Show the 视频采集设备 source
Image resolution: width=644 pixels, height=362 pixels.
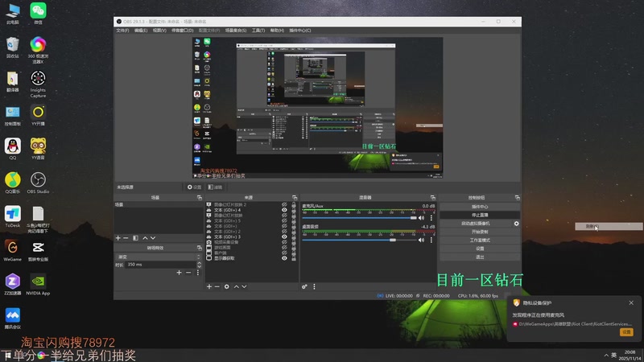pos(284,242)
